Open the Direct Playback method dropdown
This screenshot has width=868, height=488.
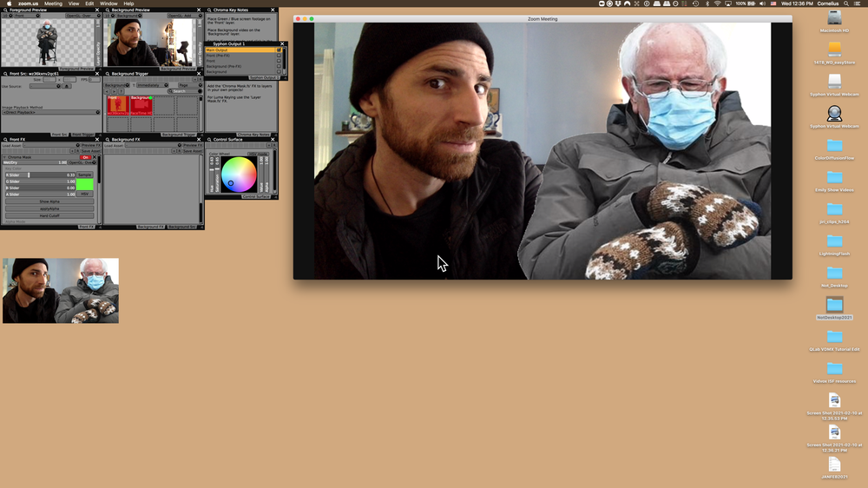click(x=51, y=112)
